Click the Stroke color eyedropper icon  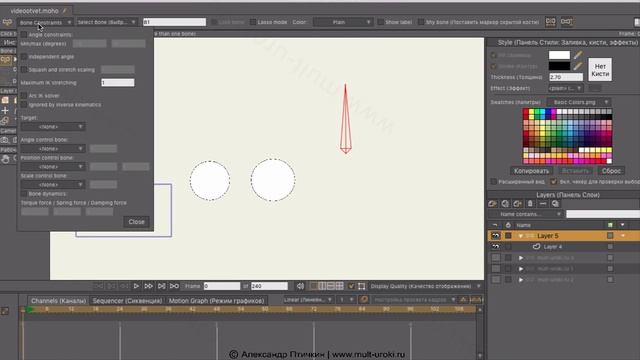(577, 66)
